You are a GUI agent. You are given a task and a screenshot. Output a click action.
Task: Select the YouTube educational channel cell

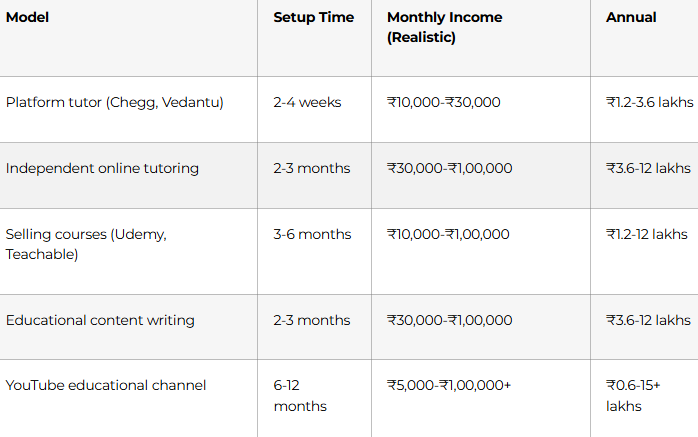tap(106, 385)
